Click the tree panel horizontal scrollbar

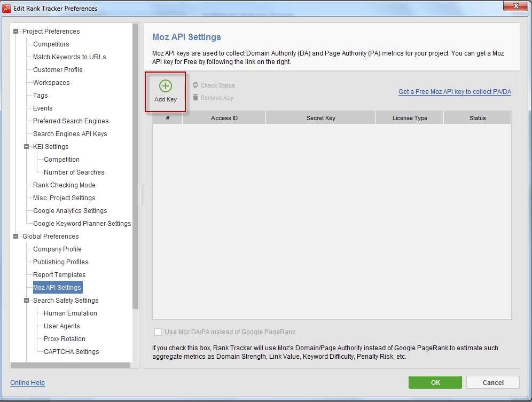pos(70,365)
